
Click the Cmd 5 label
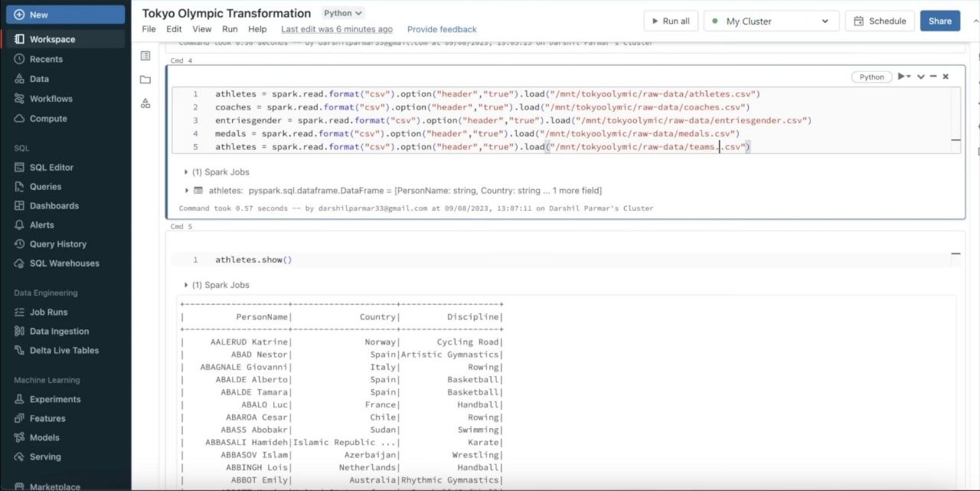pyautogui.click(x=181, y=227)
